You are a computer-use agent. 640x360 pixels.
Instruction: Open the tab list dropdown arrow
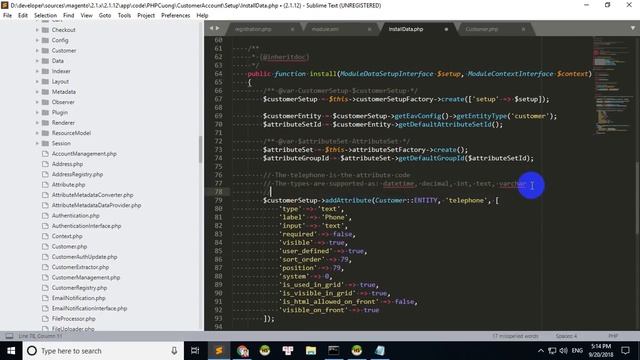(633, 28)
